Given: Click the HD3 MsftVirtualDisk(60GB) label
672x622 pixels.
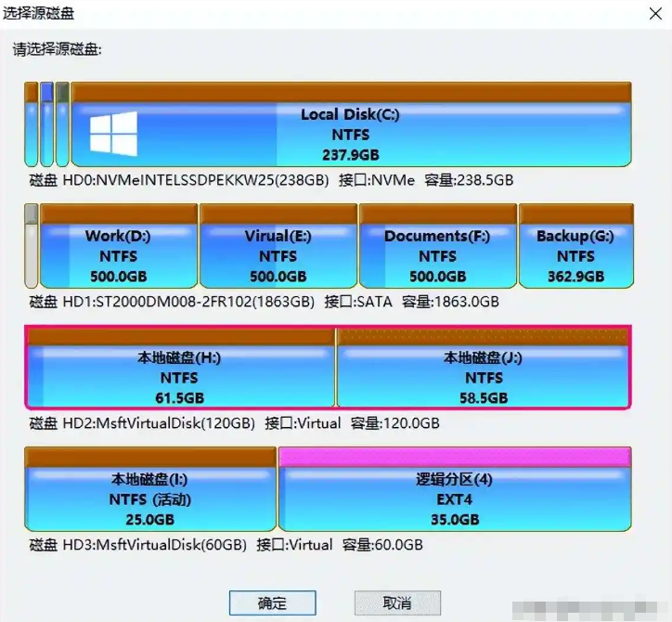Looking at the screenshot, I should tap(226, 545).
